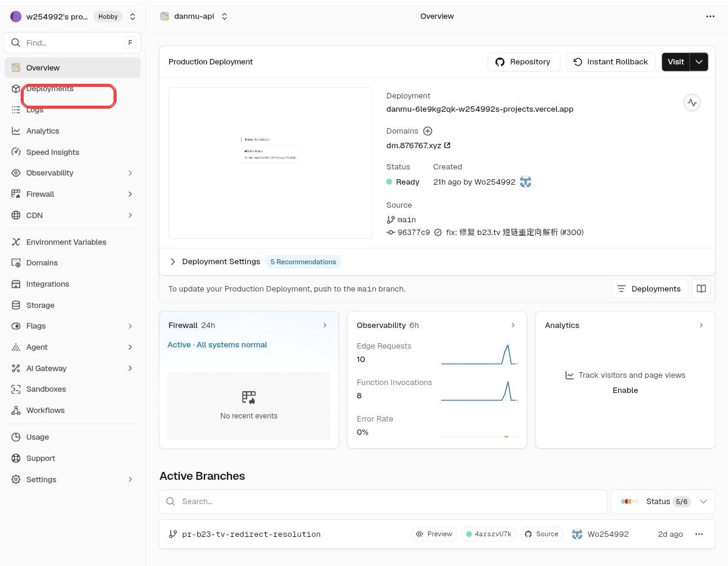Click Instant Rollback button
The image size is (728, 566).
pos(611,62)
